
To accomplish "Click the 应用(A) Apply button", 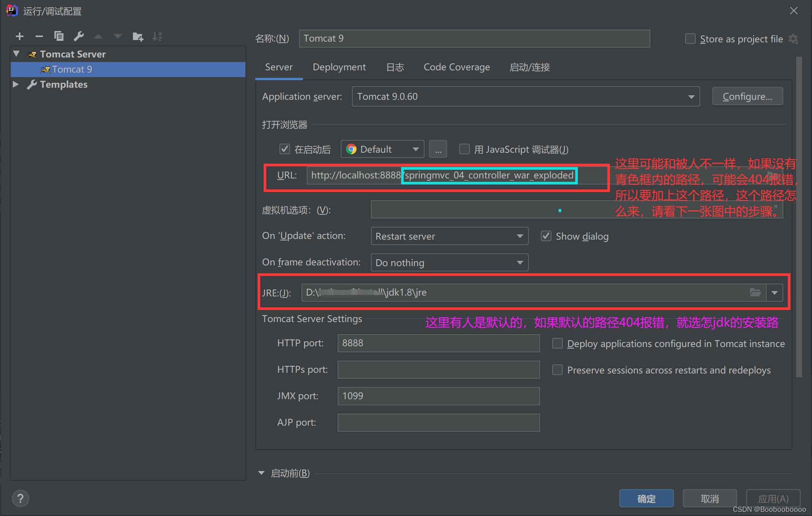I will point(773,498).
